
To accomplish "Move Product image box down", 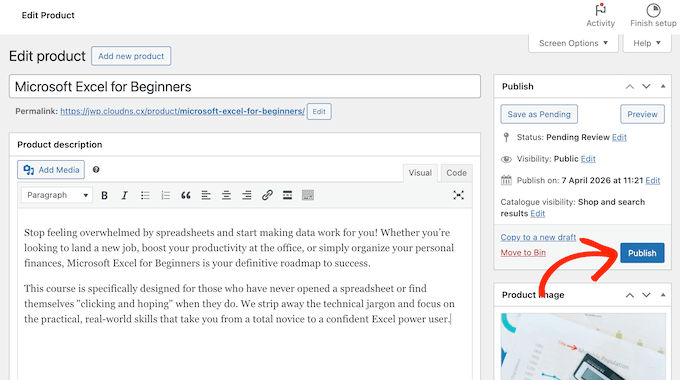I will pos(646,295).
